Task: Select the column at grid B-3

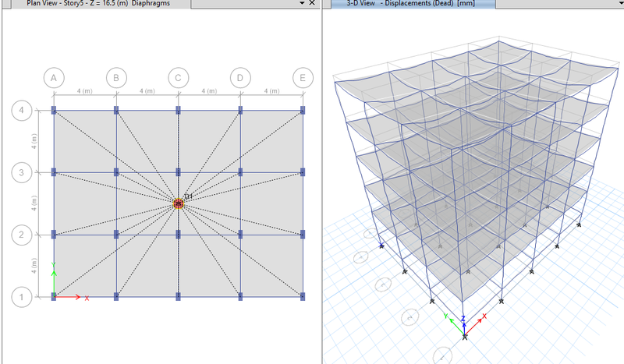Action: click(x=116, y=172)
